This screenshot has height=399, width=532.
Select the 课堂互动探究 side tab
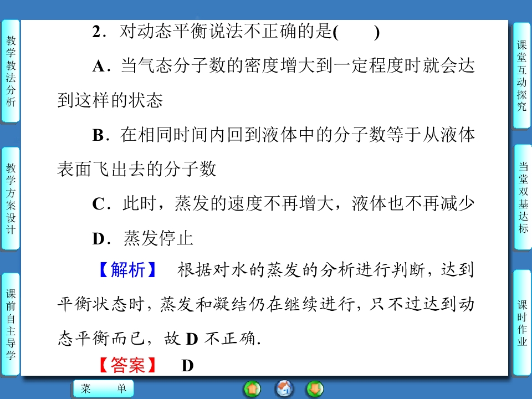(521, 75)
